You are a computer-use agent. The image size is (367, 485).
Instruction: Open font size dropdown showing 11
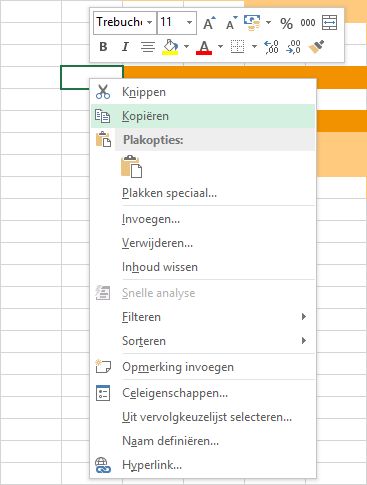tap(189, 23)
